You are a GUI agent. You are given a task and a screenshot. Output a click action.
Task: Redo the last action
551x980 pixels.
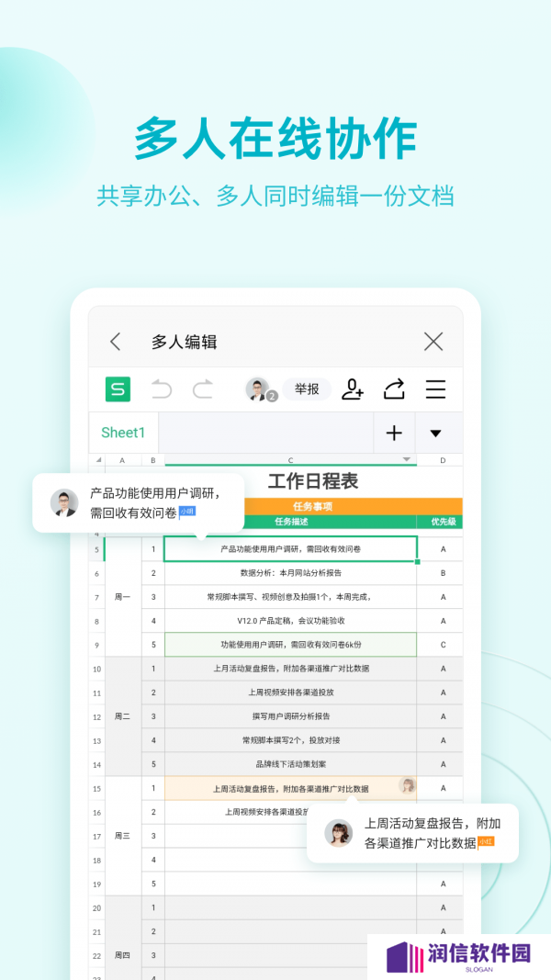coord(202,389)
